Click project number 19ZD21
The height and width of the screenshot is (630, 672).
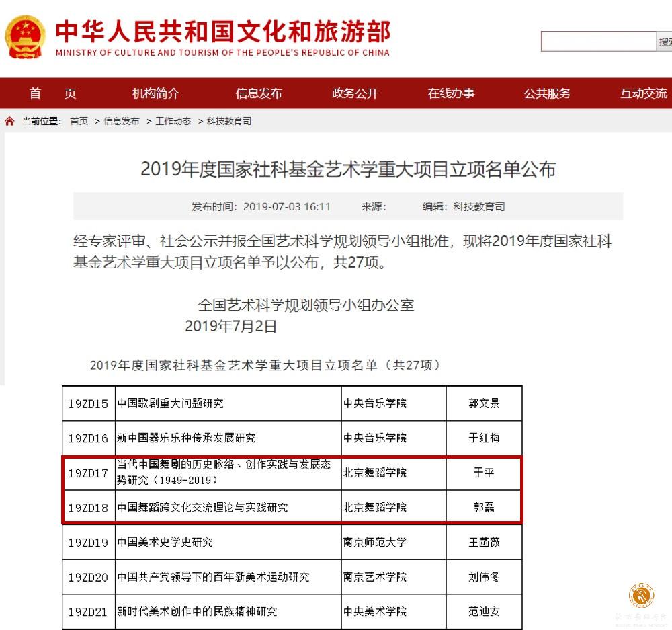pos(88,612)
